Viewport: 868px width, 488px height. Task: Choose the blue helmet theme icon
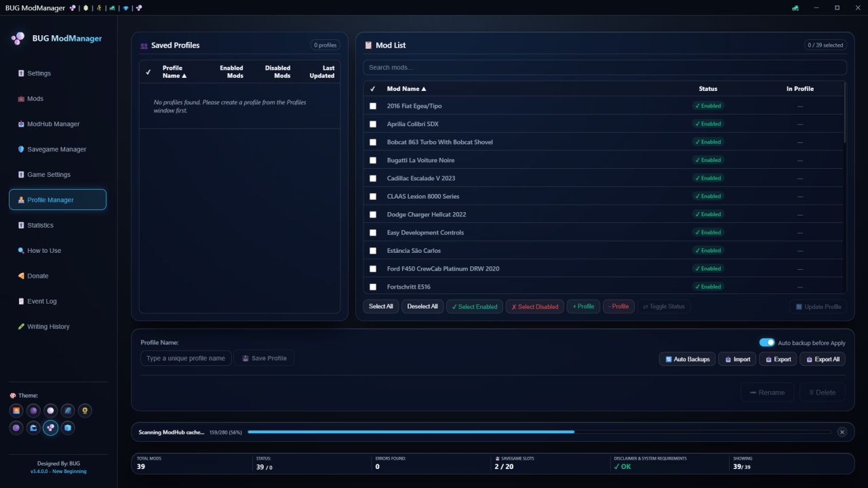(33, 428)
